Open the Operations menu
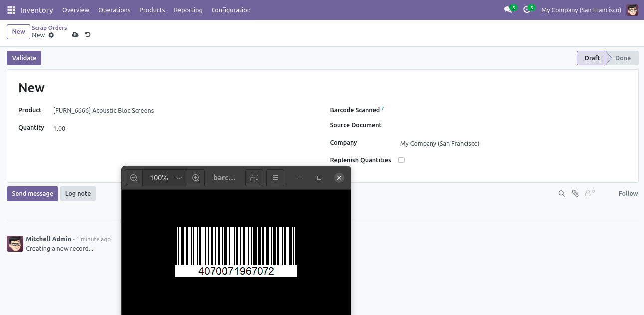 tap(114, 10)
